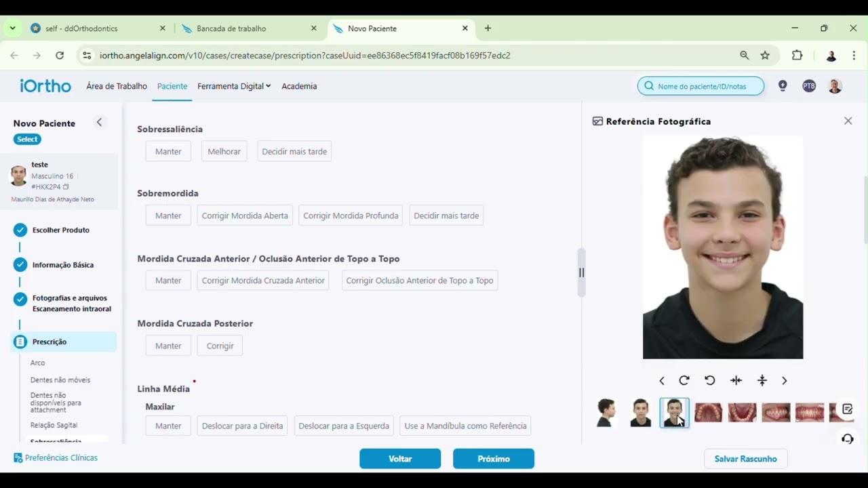Collapse the Novo Paciente sidebar
Viewport: 868px width, 488px height.
pyautogui.click(x=99, y=123)
